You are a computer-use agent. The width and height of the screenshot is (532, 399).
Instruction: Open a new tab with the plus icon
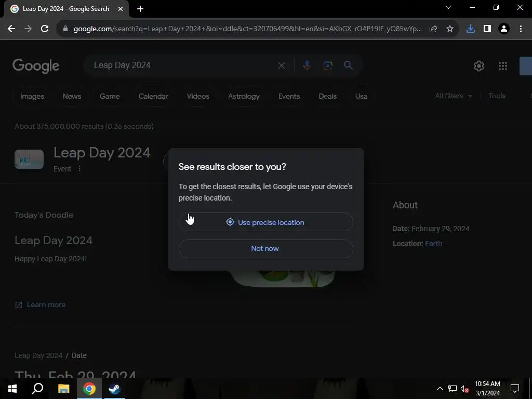(x=140, y=9)
